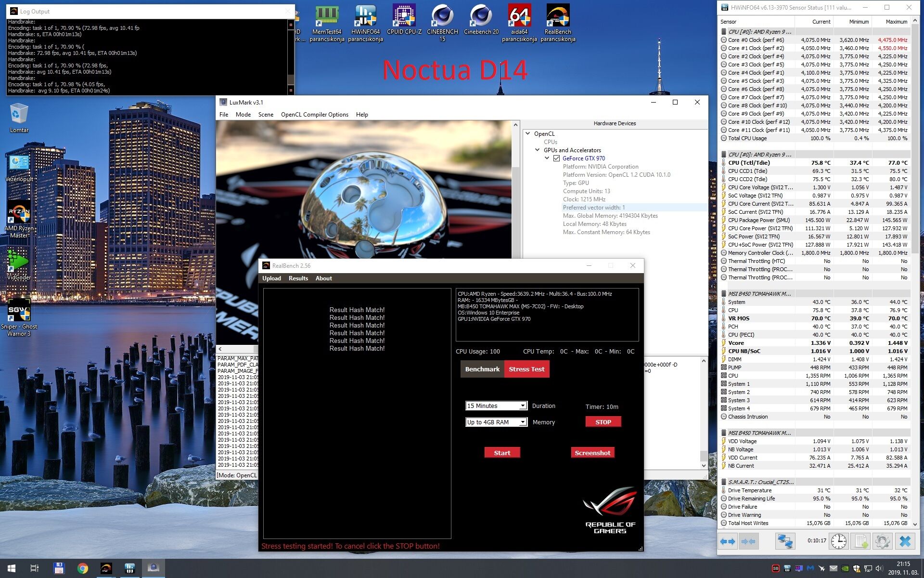Screen dimensions: 924x578
Task: Open LuxMark Scene menu
Action: 266,115
